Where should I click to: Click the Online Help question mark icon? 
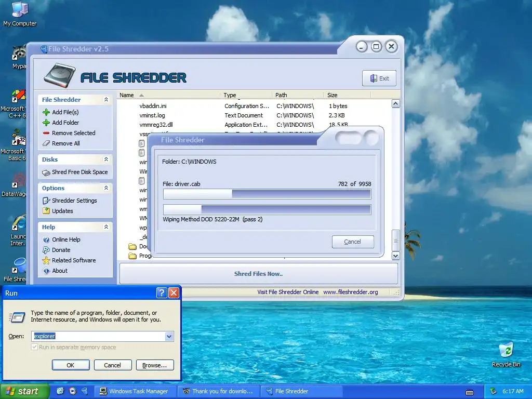(46, 240)
